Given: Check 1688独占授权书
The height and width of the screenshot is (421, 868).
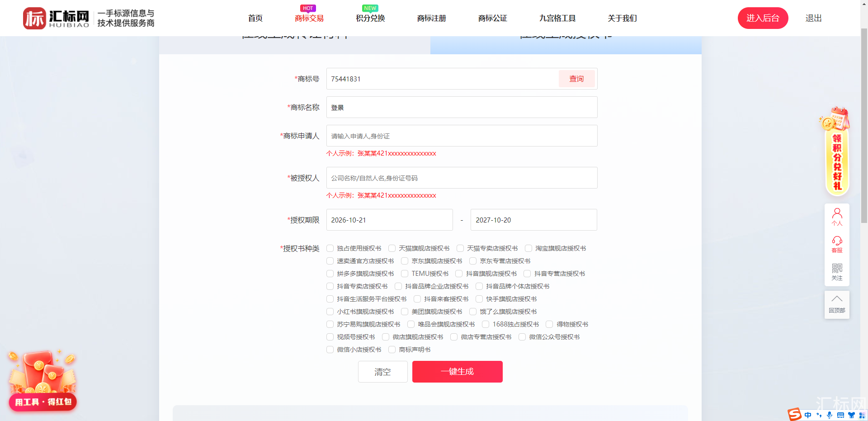Looking at the screenshot, I should (x=486, y=324).
